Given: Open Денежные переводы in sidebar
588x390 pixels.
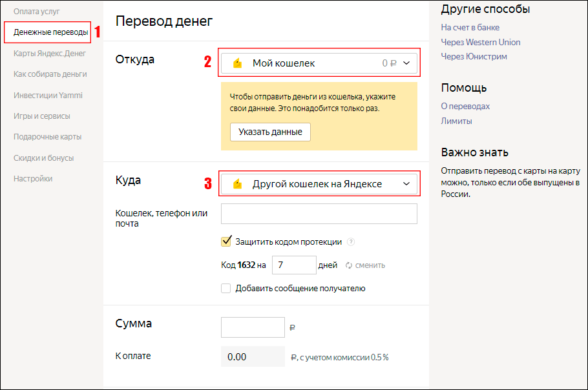Looking at the screenshot, I should [x=50, y=32].
